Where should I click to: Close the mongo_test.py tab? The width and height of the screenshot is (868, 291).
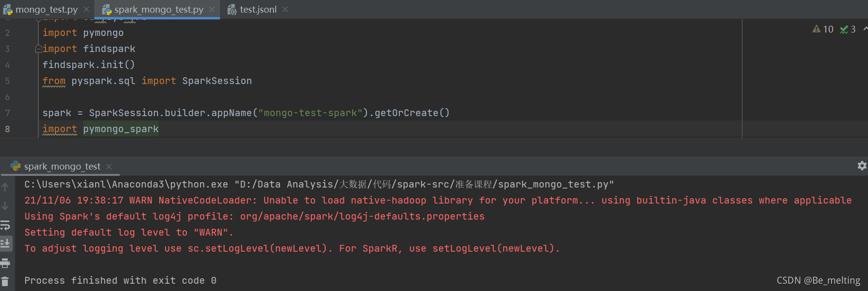(x=86, y=9)
